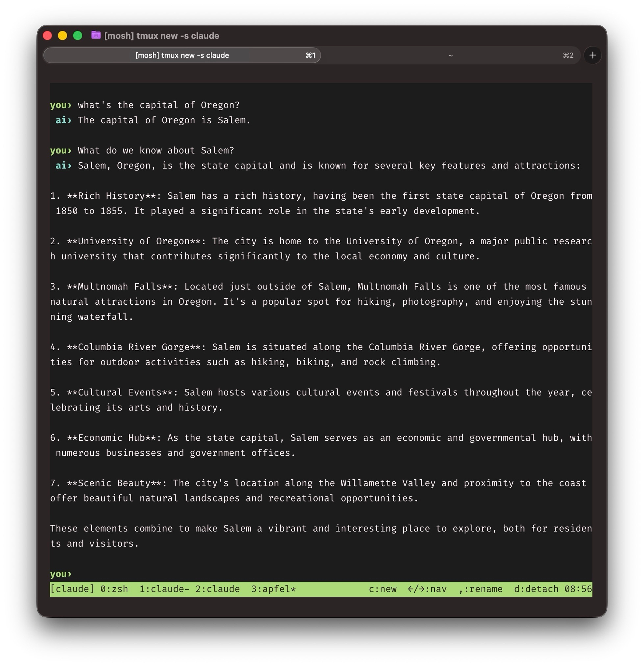
Task: Click the yellow minimize window button
Action: pos(62,35)
